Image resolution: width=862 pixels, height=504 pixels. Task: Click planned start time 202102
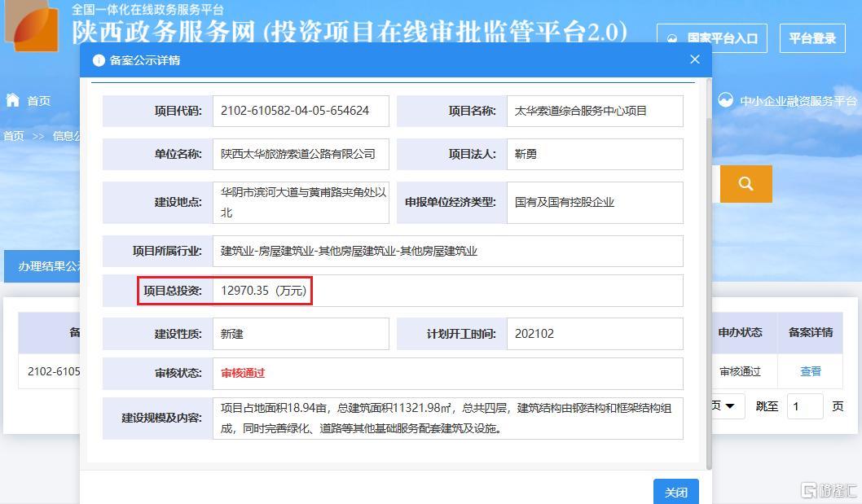pos(534,334)
